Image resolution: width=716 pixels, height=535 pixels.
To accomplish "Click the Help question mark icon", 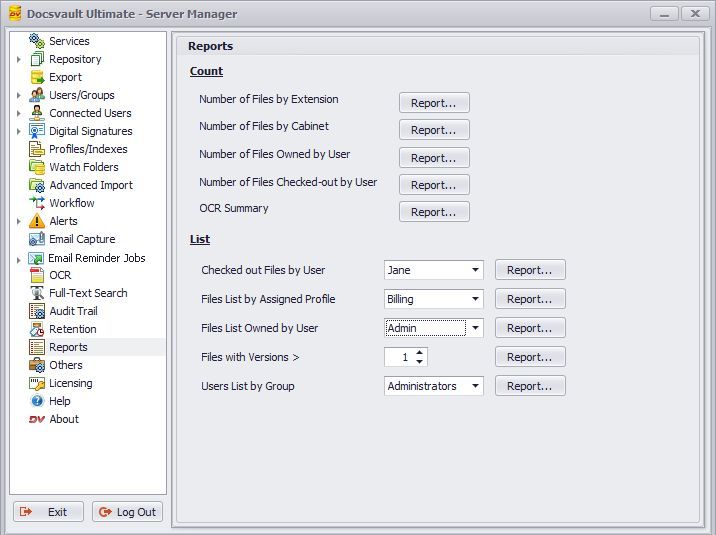I will coord(37,401).
